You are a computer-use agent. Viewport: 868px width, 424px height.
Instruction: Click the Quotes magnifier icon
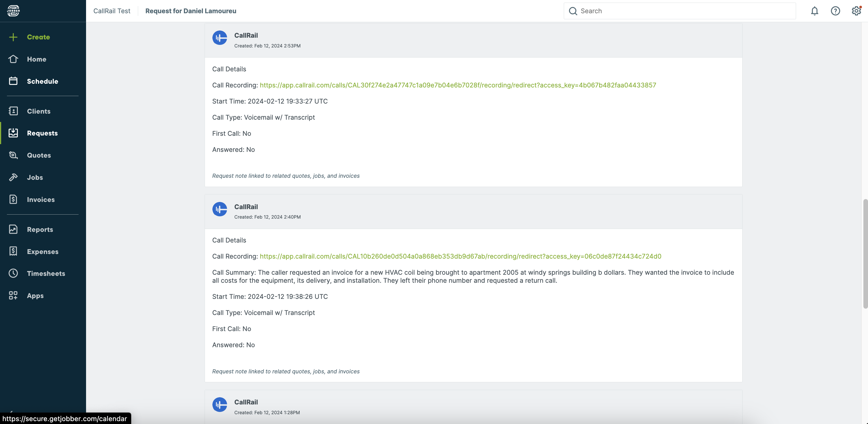coord(13,155)
